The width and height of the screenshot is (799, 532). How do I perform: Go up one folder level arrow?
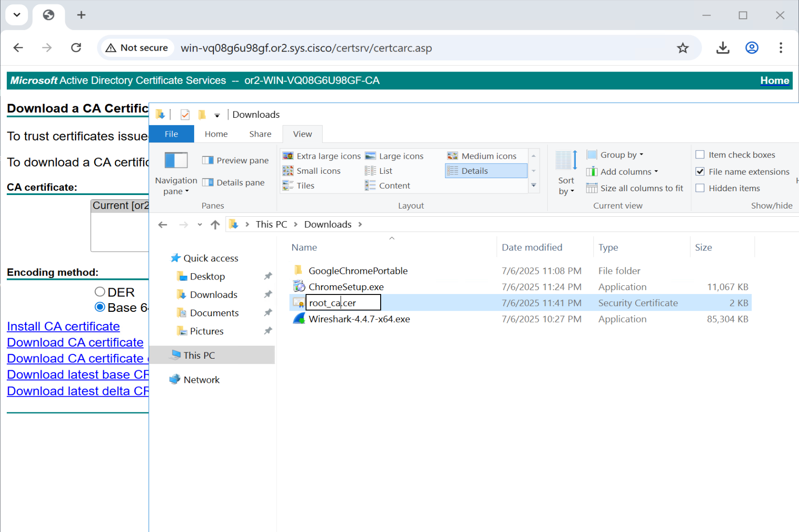point(215,224)
